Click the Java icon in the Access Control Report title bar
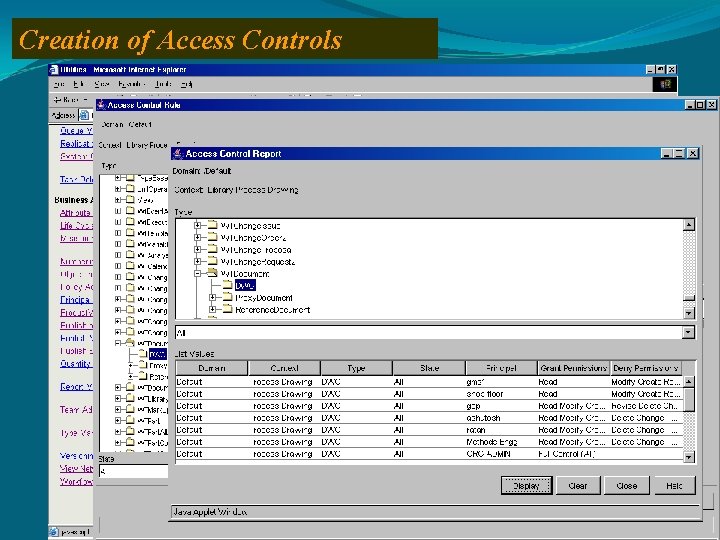 pyautogui.click(x=178, y=153)
